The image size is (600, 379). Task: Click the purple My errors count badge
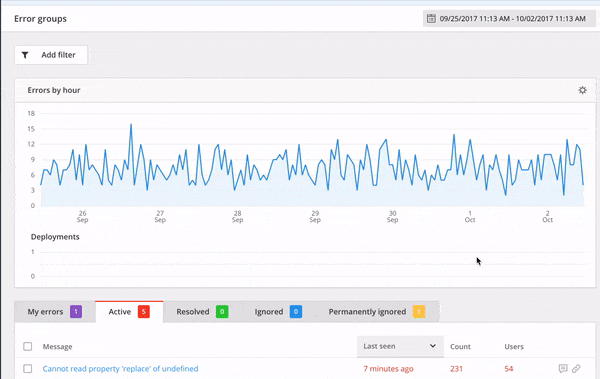click(76, 312)
